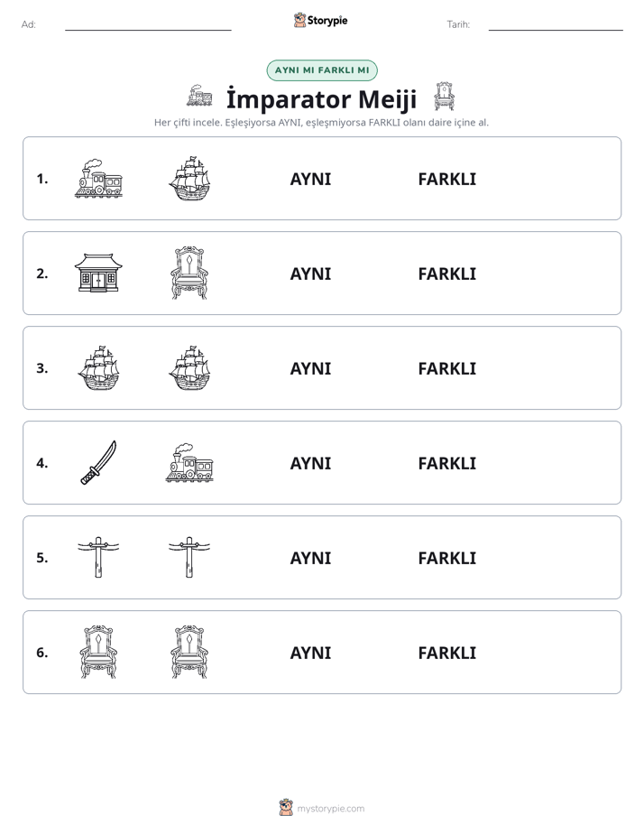
Task: Click the throne icon in row 2
Action: tap(189, 273)
